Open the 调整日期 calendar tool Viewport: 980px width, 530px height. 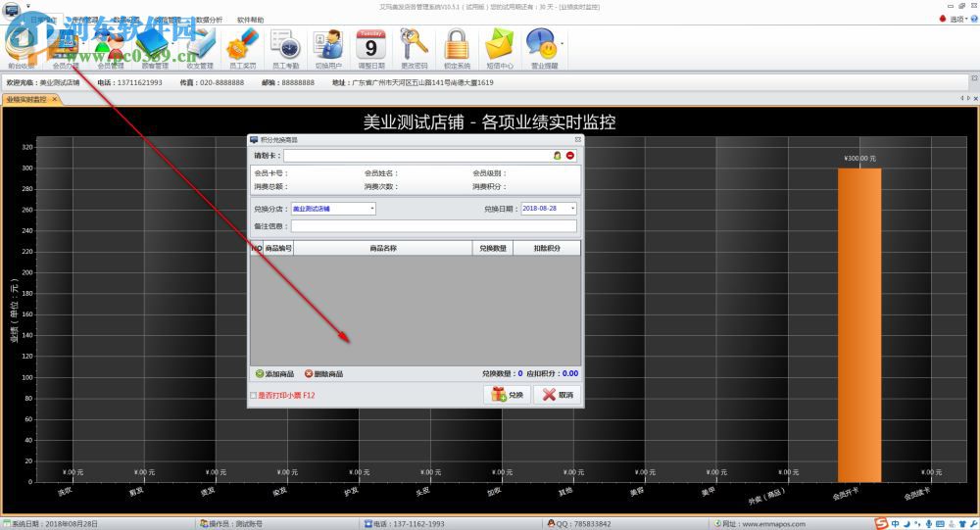click(x=371, y=49)
